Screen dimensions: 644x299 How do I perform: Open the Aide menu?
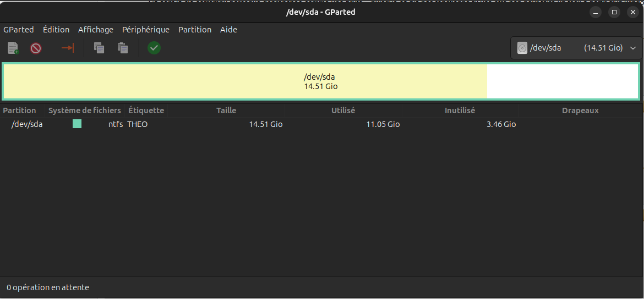coord(228,30)
